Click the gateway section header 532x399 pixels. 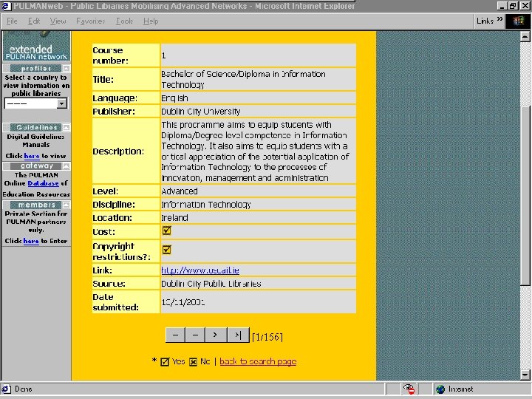point(35,166)
